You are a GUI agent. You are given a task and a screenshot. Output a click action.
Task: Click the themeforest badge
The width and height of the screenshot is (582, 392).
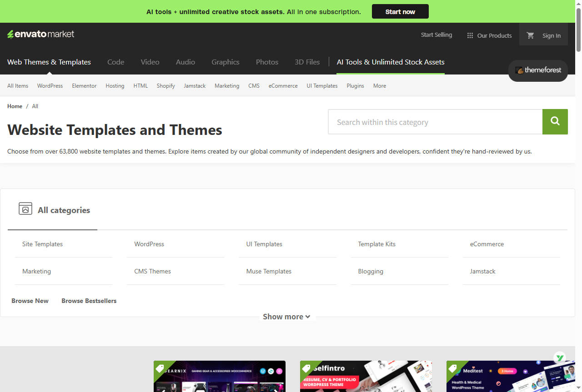tap(538, 70)
